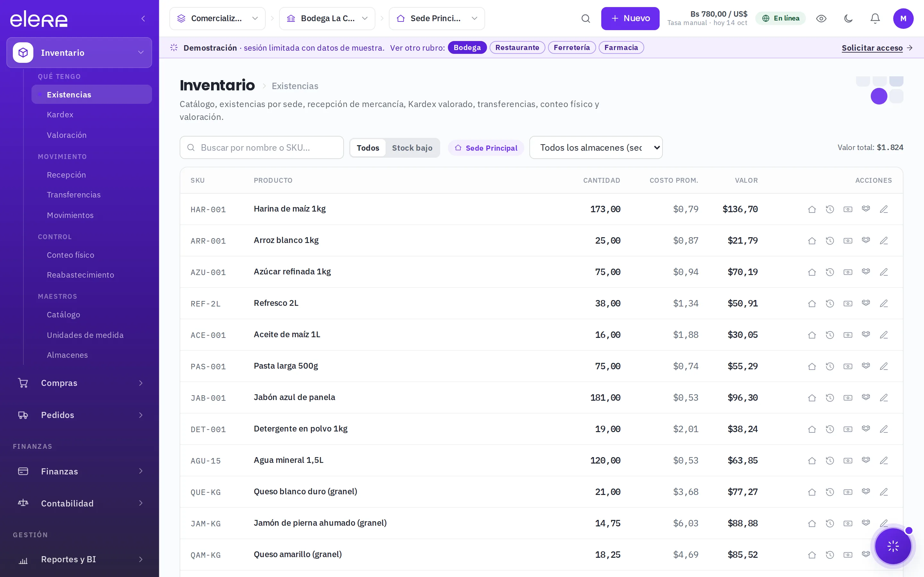Open the search magnifier in the top bar

585,18
